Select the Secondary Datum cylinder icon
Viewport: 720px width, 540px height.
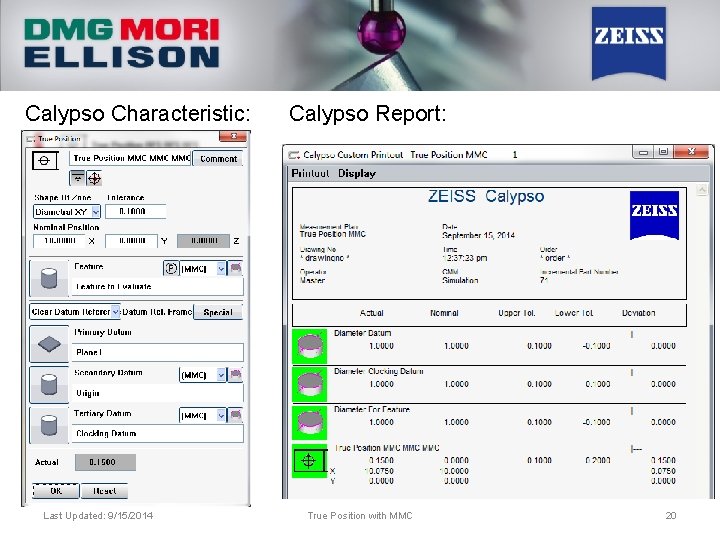[49, 385]
